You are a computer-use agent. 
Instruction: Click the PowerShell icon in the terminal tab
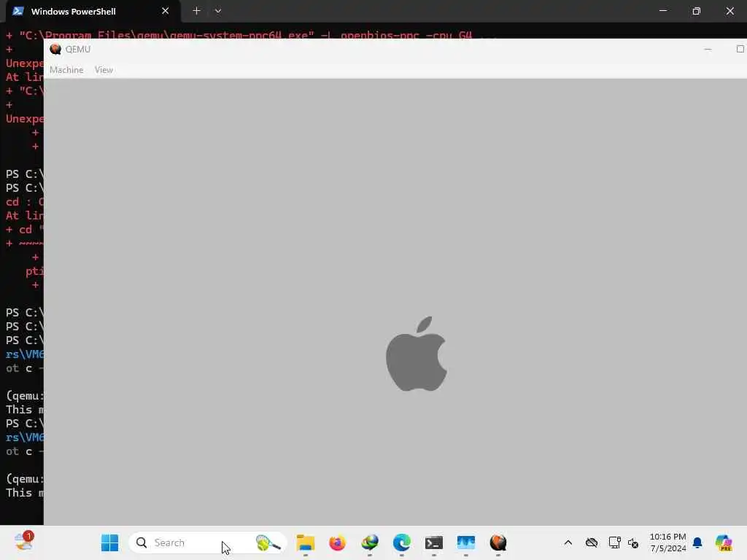coord(18,12)
